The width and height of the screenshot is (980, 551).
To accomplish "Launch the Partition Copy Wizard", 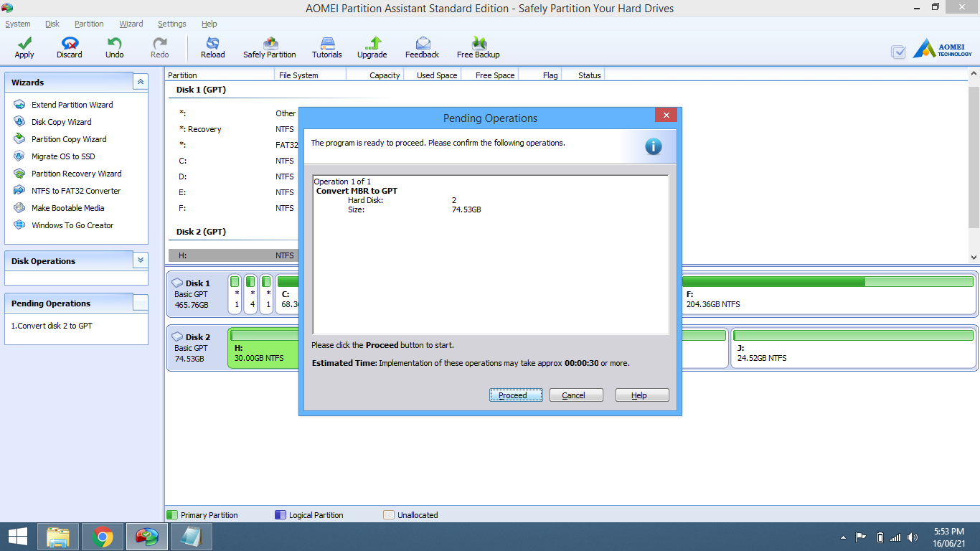I will pos(69,139).
